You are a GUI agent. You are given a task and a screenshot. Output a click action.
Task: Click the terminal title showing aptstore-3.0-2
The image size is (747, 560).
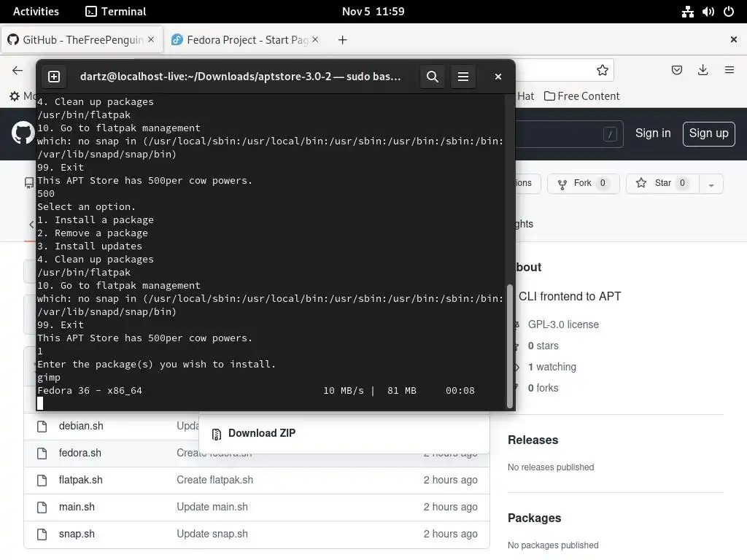coord(241,77)
